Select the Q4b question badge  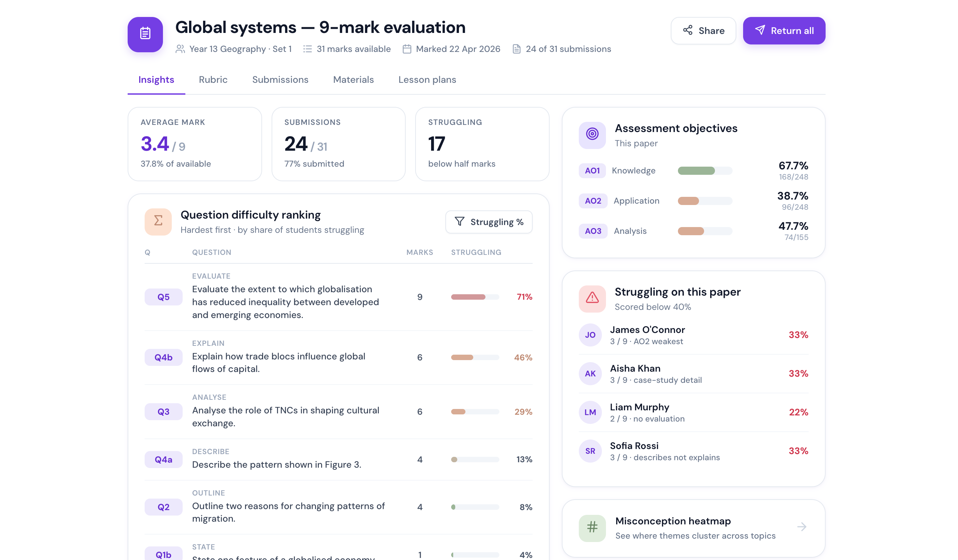(164, 357)
